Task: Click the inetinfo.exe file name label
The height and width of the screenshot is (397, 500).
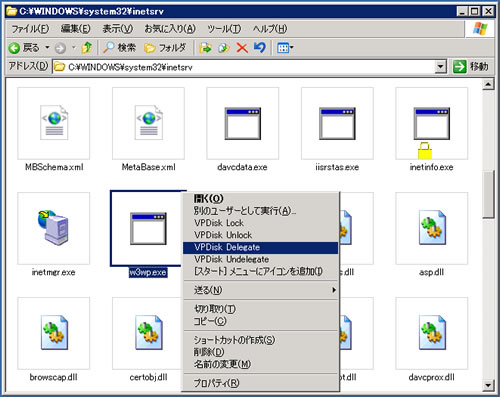Action: 431,167
